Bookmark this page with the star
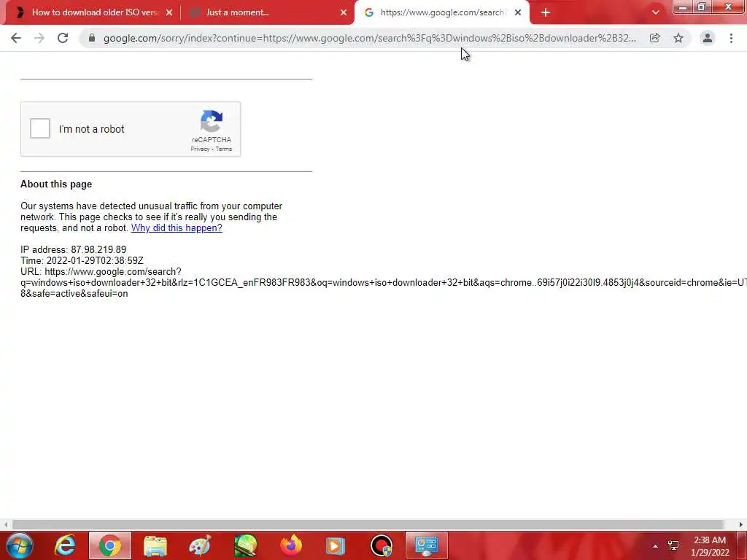747x560 pixels. point(678,38)
